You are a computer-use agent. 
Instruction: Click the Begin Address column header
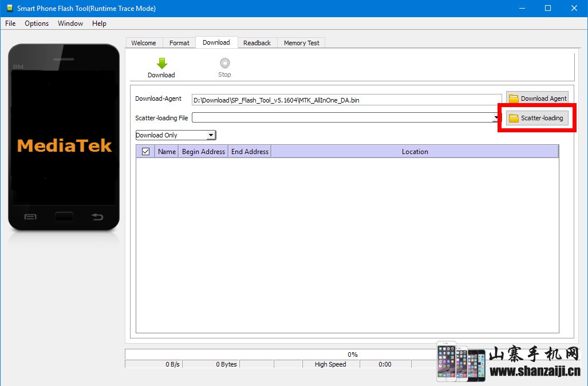coord(203,152)
